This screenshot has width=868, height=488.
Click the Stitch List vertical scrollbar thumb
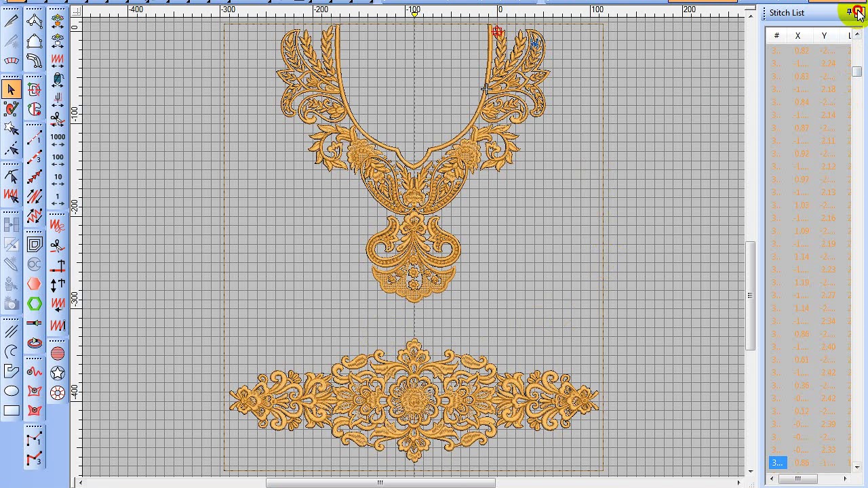[x=856, y=72]
